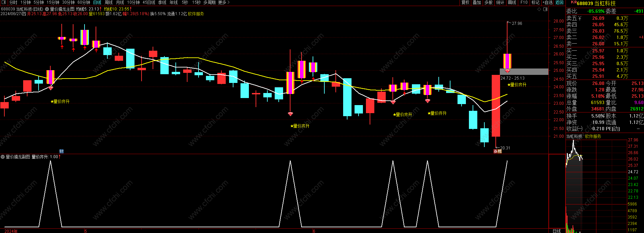The height and width of the screenshot is (233, 644).
Task: Click the 标记 mark button
Action: (536, 2)
